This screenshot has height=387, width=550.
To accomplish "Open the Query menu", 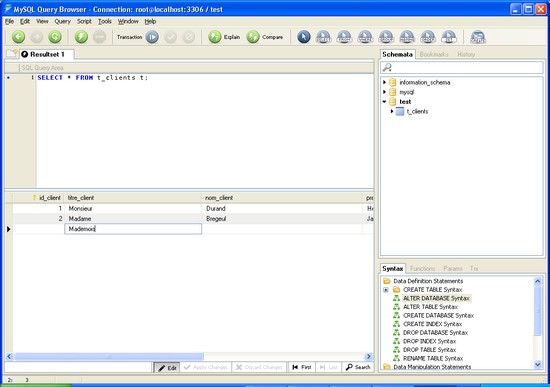I will pyautogui.click(x=62, y=21).
